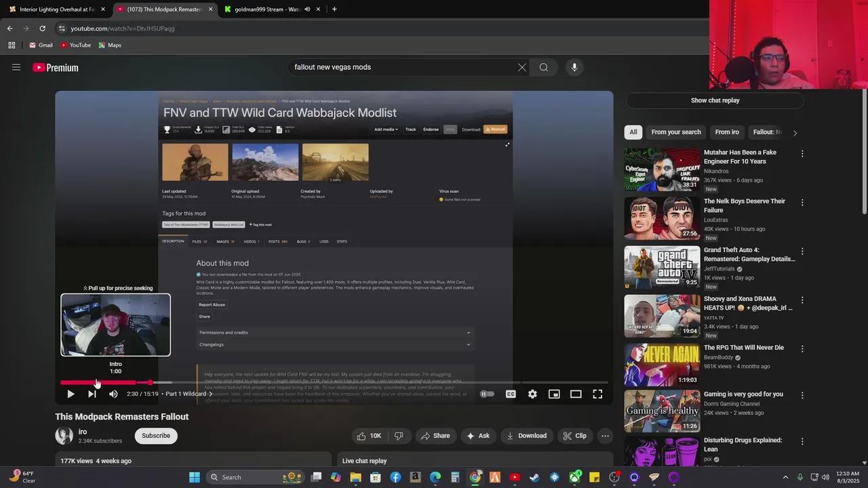Open more actions ellipsis under video
This screenshot has height=488, width=868.
tap(606, 436)
